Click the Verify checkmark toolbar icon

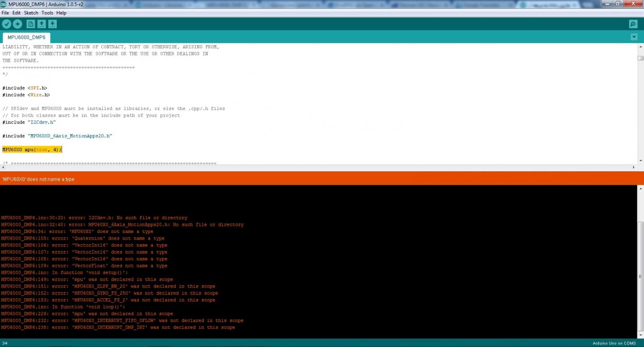(7, 24)
